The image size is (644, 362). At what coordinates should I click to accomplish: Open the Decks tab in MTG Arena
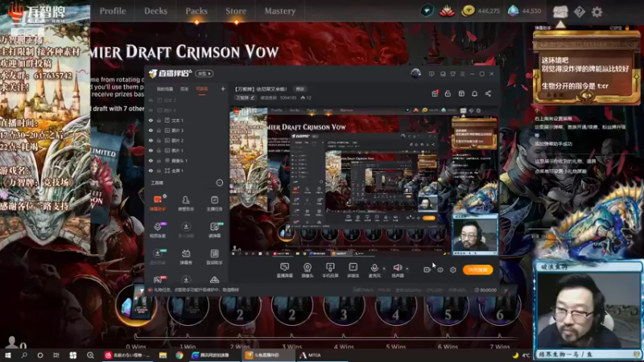point(155,11)
